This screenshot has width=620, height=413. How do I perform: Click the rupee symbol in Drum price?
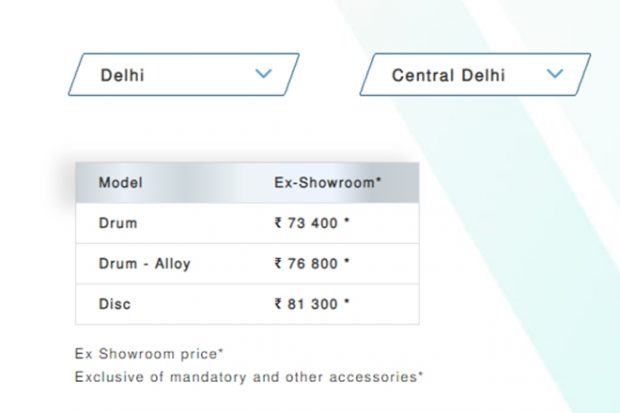tap(278, 223)
